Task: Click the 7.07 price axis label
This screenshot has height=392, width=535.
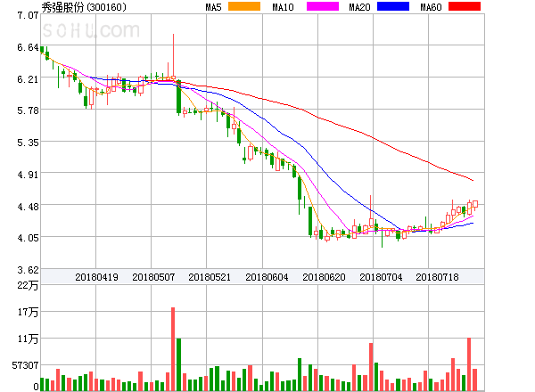Action: pyautogui.click(x=28, y=15)
